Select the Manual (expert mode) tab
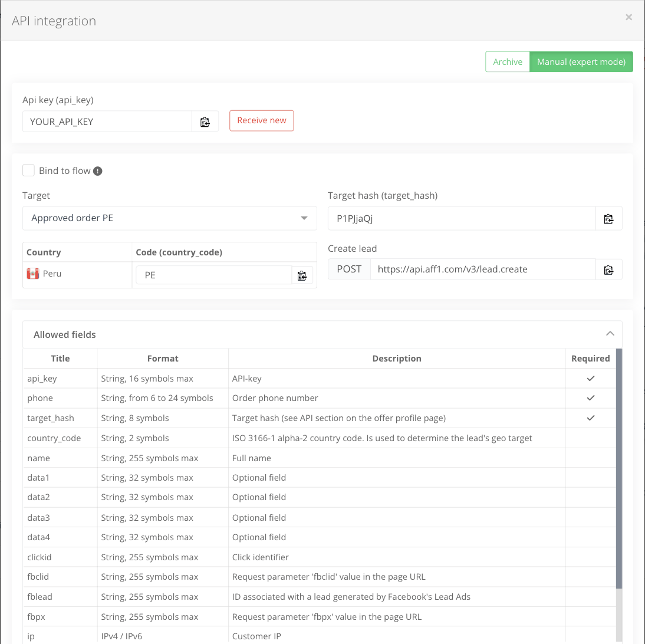The image size is (645, 644). [581, 62]
